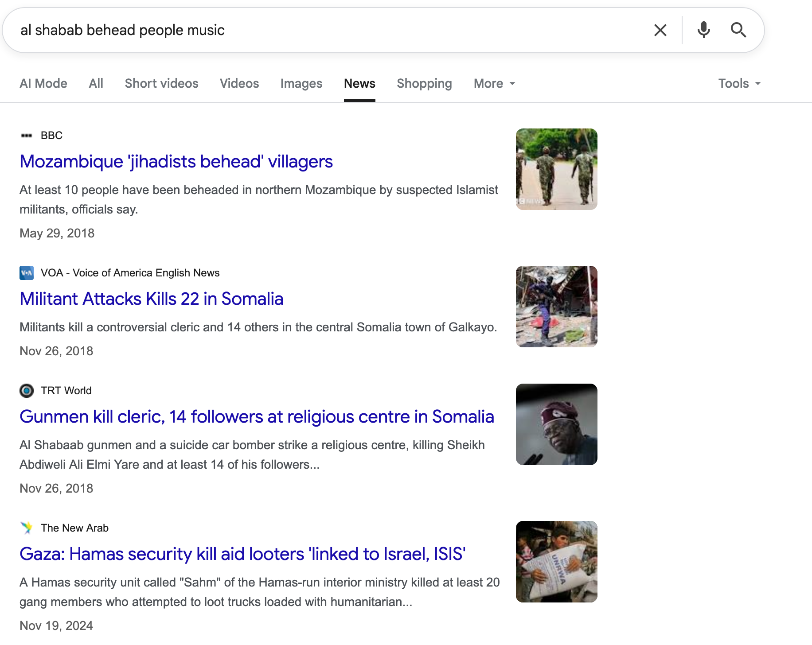Click the VOA source favicon
The image size is (812, 645).
point(27,273)
